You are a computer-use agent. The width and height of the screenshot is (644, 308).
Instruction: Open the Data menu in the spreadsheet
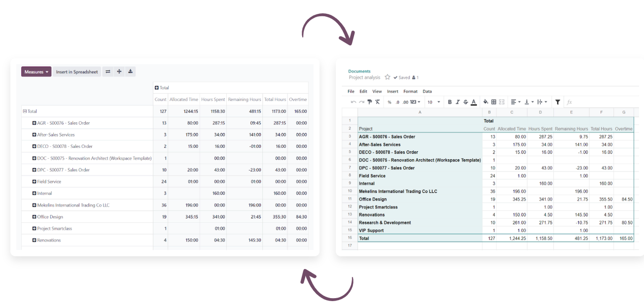pos(427,91)
